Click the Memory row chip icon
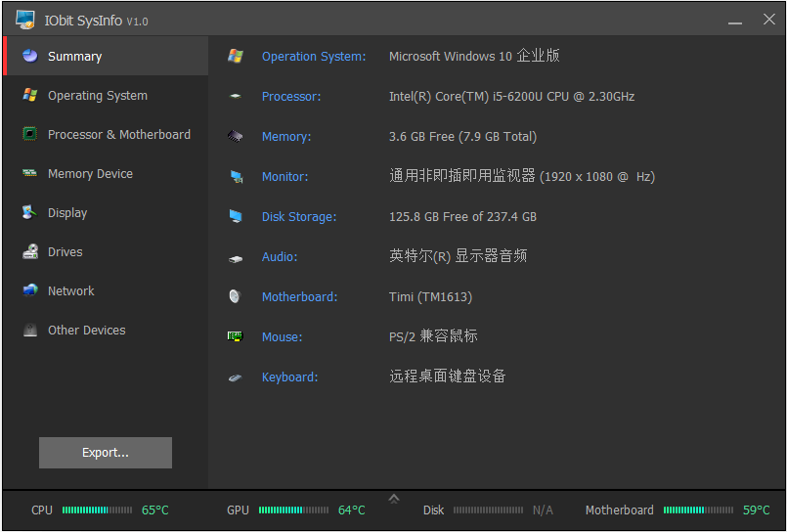The height and width of the screenshot is (532, 787). [x=235, y=136]
